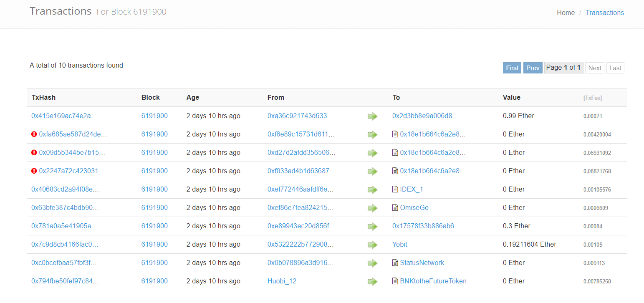644x303 pixels.
Task: Click the contract icon in the 0xd27d2afdd356506 row
Action: coord(395,153)
